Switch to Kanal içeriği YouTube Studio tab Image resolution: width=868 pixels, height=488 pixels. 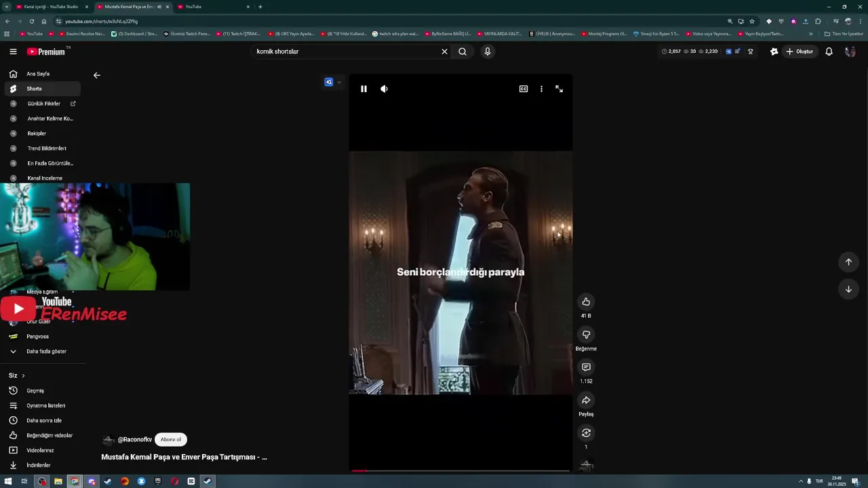[x=52, y=7]
